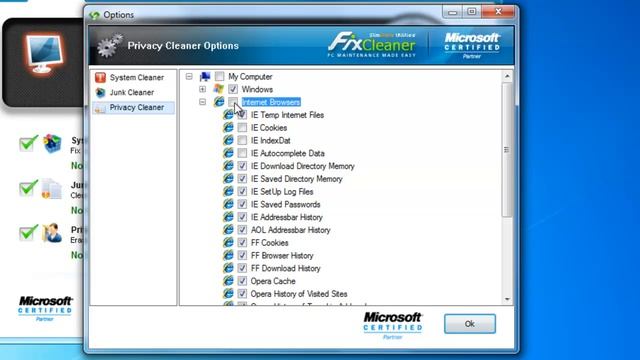This screenshot has width=640, height=360.
Task: Uncheck the IE Saved Passwords checkbox
Action: pos(242,204)
